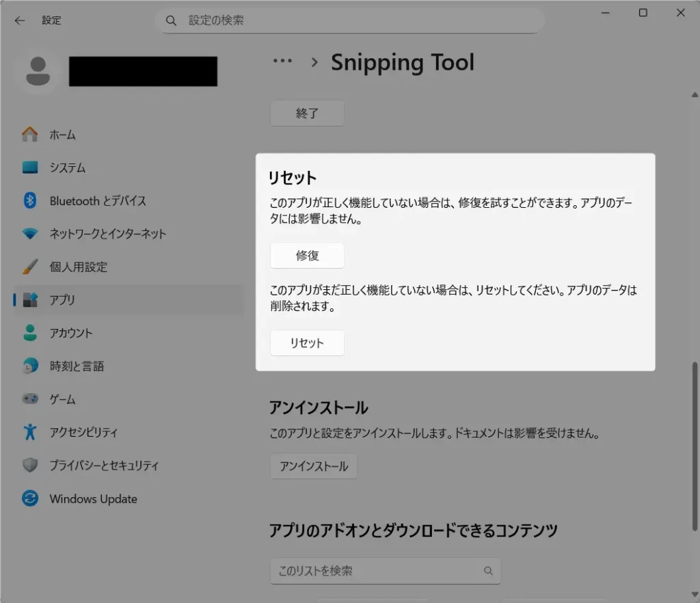Click magnifier icon in このリストを検索 box
The width and height of the screenshot is (700, 603).
tap(488, 571)
